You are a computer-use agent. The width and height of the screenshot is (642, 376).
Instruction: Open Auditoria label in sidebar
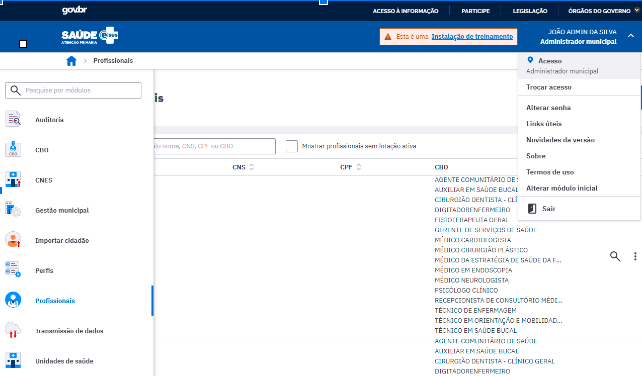49,120
